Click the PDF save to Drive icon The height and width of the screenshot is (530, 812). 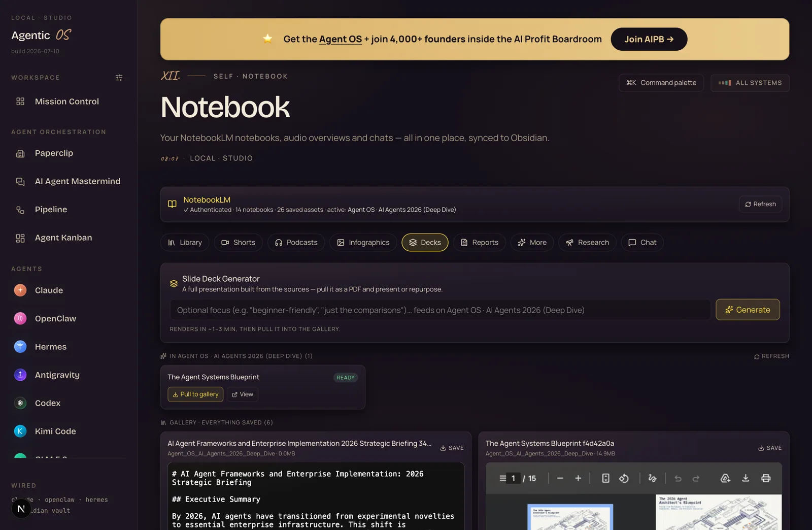click(x=725, y=478)
